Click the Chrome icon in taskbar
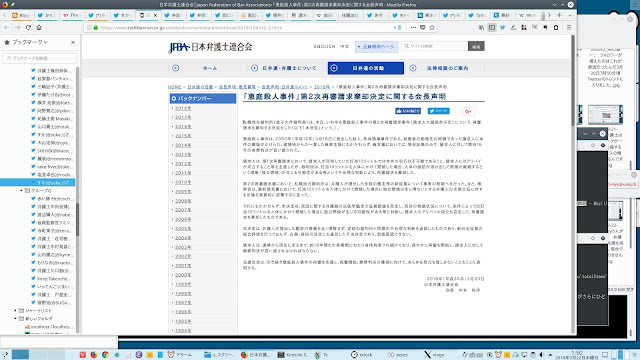 coord(105,355)
